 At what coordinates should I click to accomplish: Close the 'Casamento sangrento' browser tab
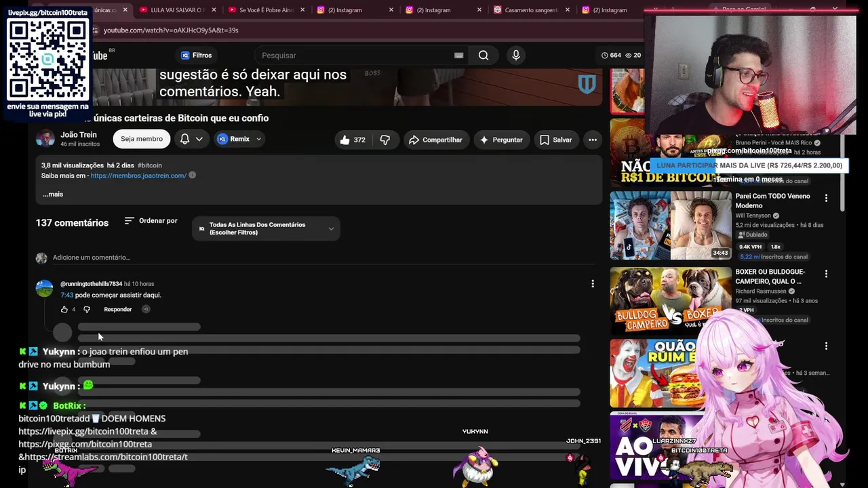tap(568, 10)
